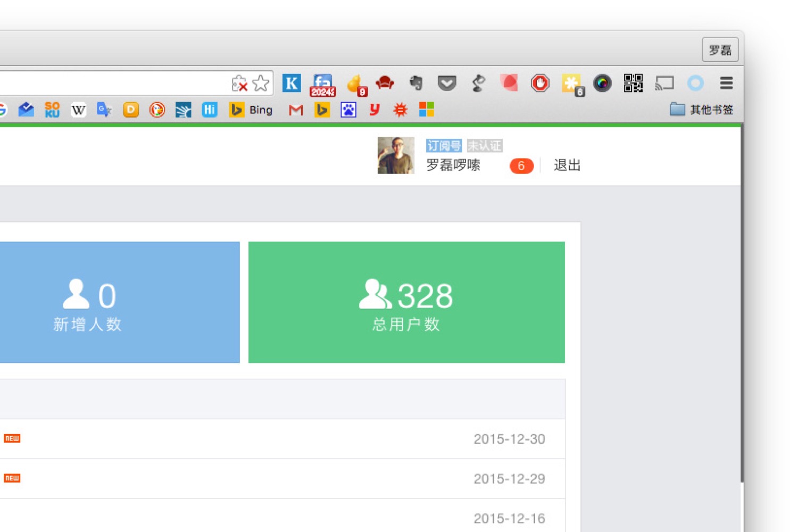This screenshot has height=532, width=798.
Task: Open the 罗磊 profile switcher button
Action: pos(720,50)
